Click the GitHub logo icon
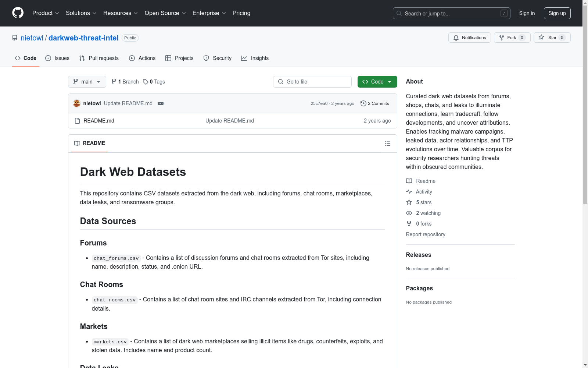The height and width of the screenshot is (368, 588). point(18,13)
